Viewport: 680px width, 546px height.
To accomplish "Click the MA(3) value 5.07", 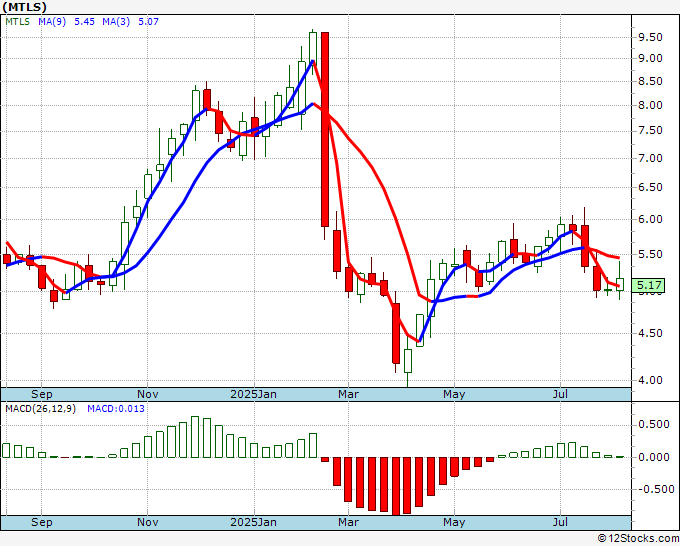I will point(148,22).
